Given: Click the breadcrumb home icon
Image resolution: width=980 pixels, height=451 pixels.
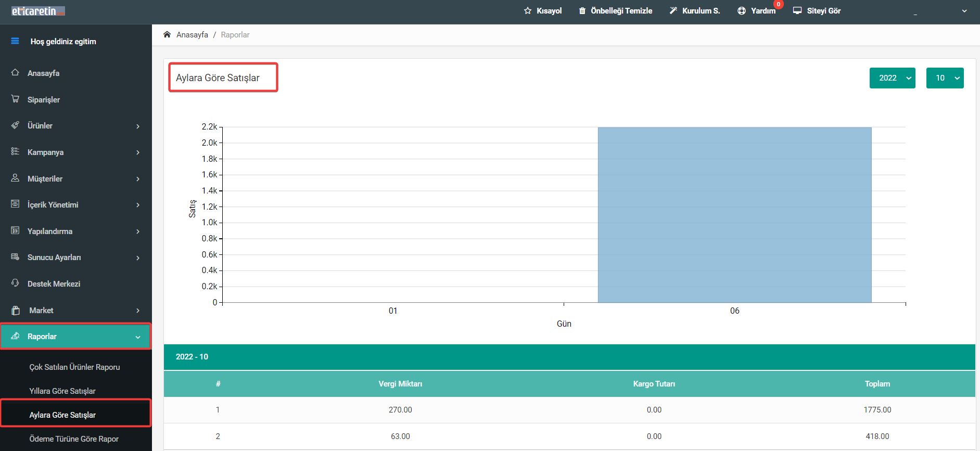Looking at the screenshot, I should click(167, 34).
